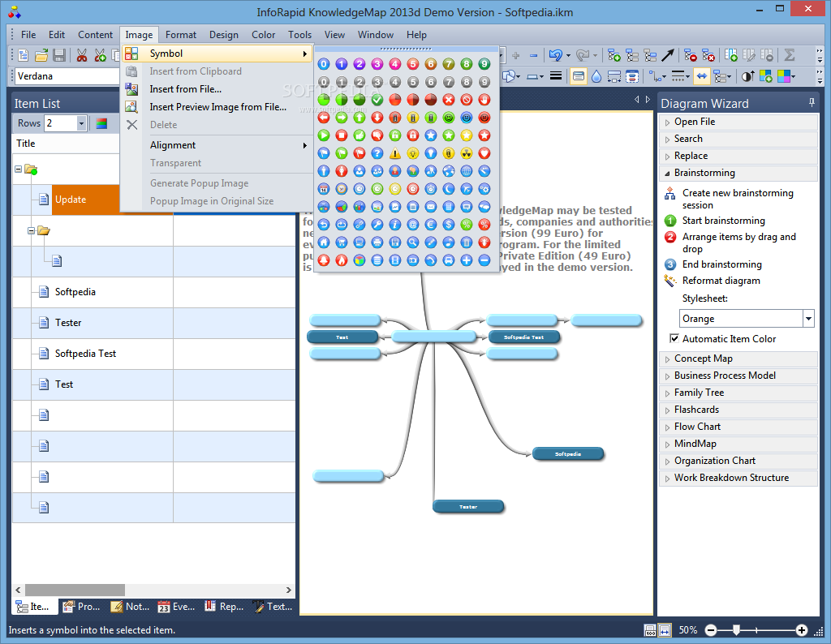Insert the green smiley face symbol
Viewport: 831px width, 644px height.
pos(448,118)
